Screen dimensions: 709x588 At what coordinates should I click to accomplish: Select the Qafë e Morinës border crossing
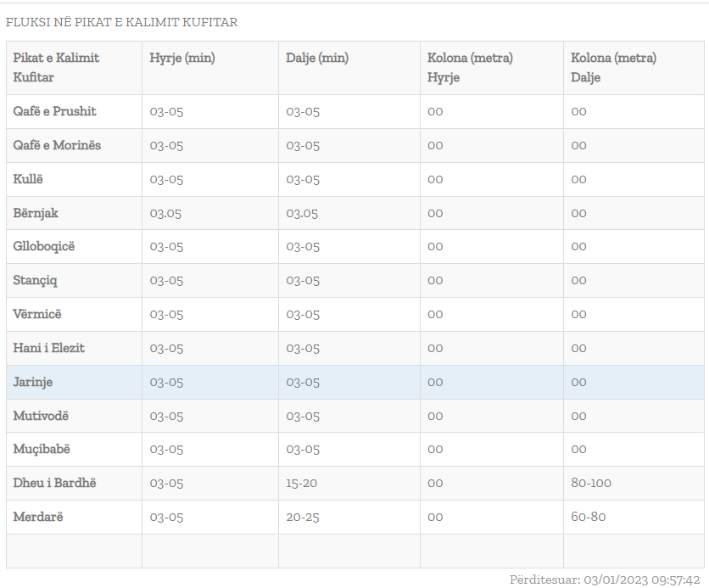tap(57, 145)
